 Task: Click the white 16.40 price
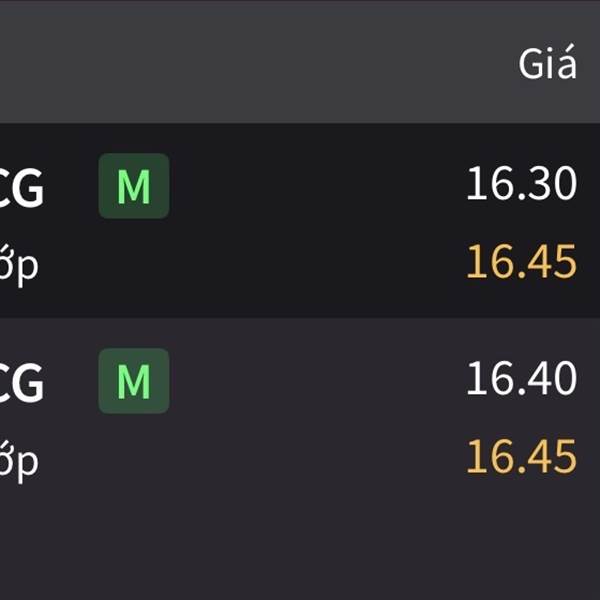tap(521, 379)
